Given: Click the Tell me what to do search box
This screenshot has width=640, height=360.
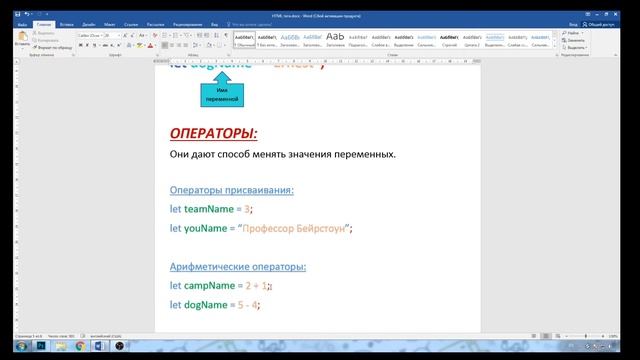Looking at the screenshot, I should pyautogui.click(x=250, y=24).
